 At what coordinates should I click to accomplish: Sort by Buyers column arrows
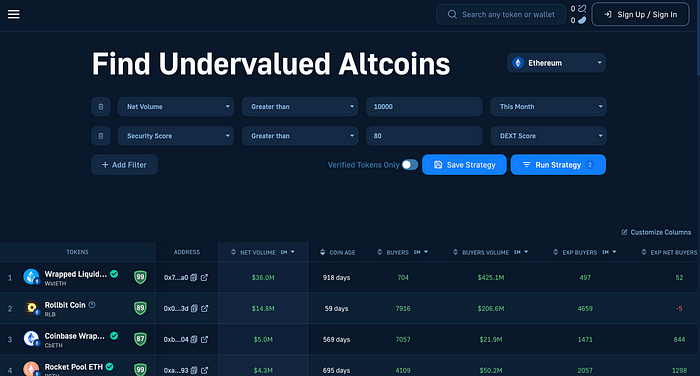click(379, 252)
